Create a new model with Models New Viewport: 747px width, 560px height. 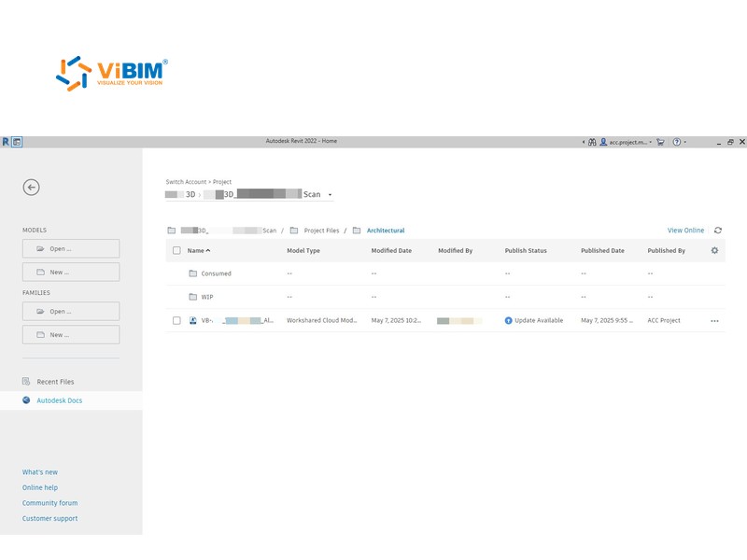coord(71,272)
